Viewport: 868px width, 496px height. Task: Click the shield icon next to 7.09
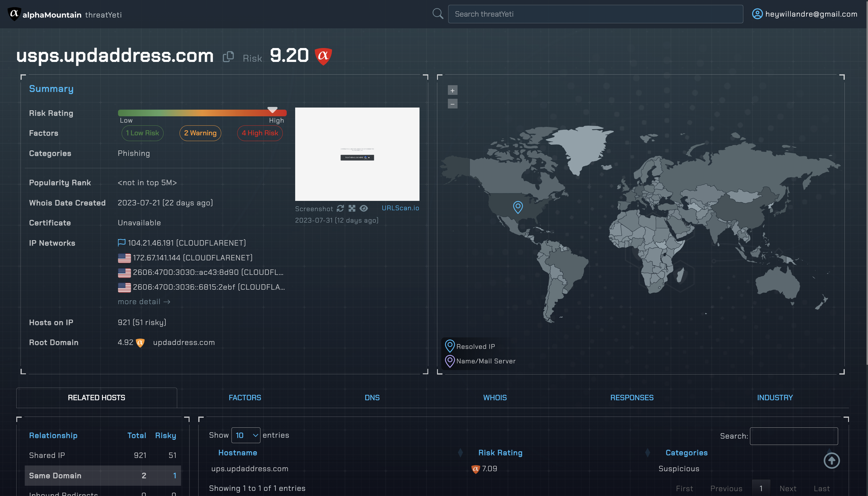[x=475, y=469]
